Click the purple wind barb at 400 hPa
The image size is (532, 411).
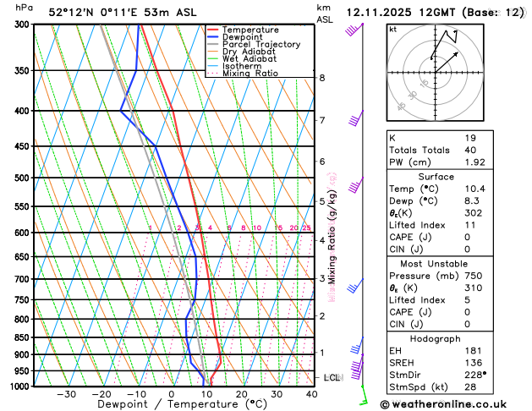[x=356, y=118]
